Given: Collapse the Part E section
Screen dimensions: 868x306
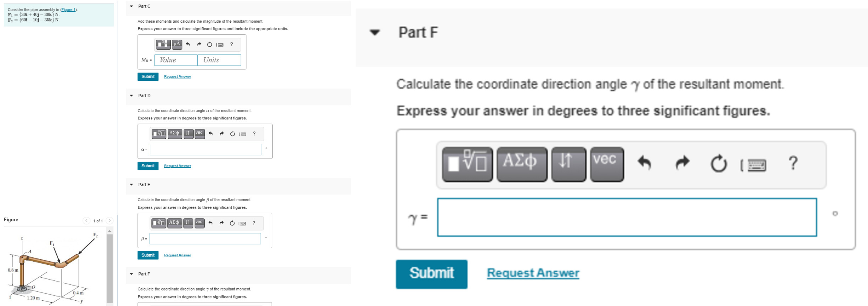Looking at the screenshot, I should (131, 184).
